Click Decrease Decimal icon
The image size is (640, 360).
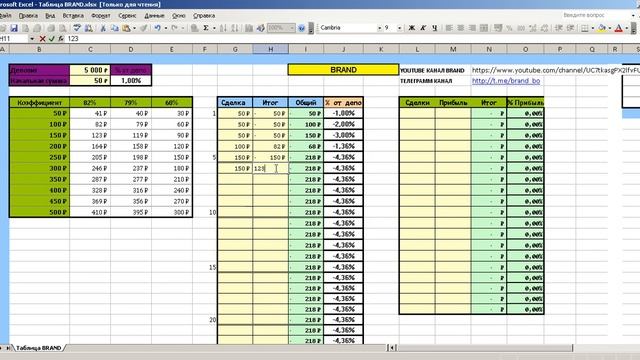[544, 28]
